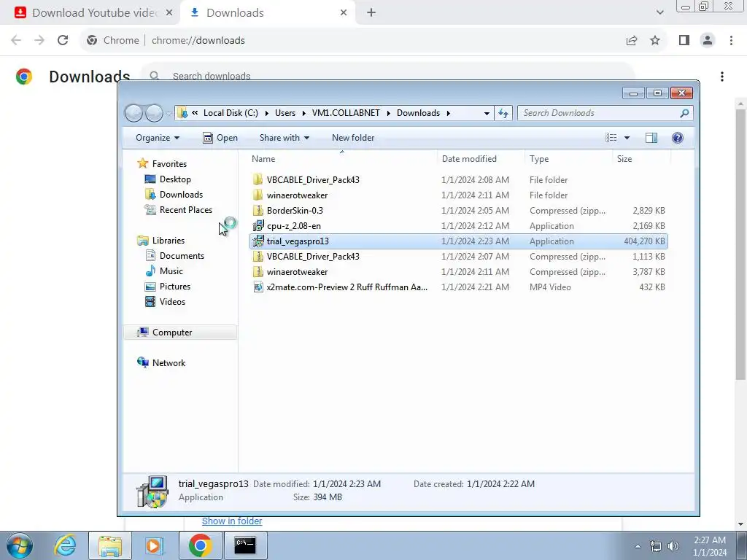Image resolution: width=747 pixels, height=560 pixels.
Task: Select the Documents library
Action: (x=182, y=256)
